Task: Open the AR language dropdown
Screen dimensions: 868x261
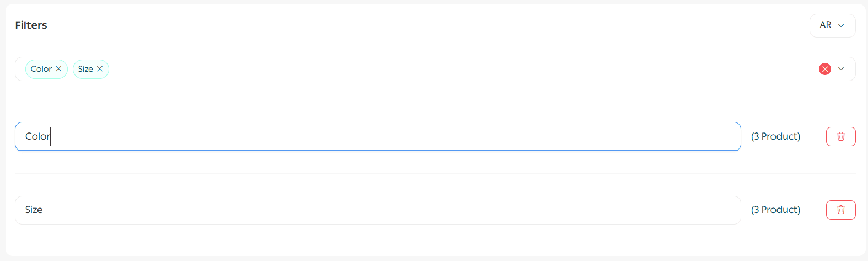Action: coord(832,25)
